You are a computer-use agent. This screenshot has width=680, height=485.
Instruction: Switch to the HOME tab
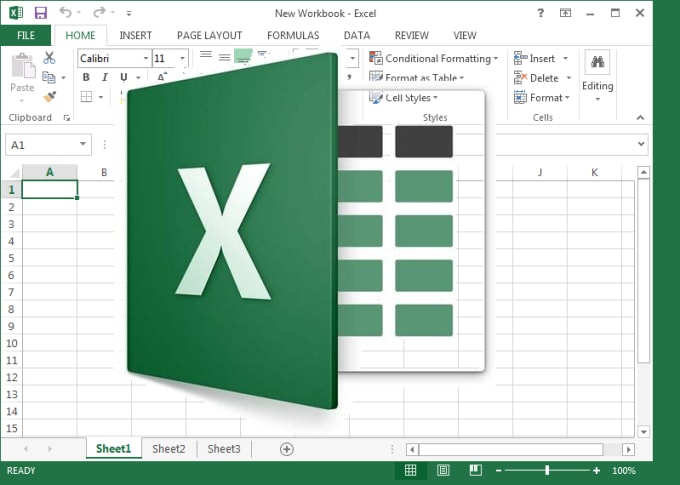[x=80, y=36]
